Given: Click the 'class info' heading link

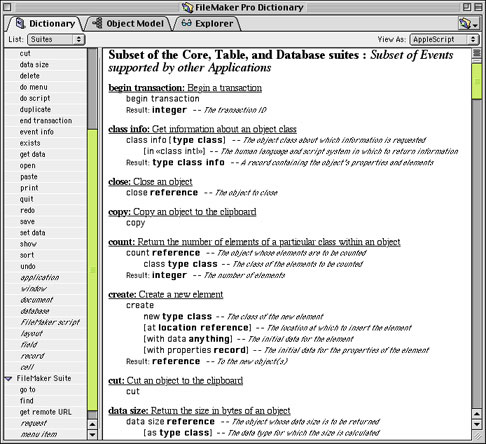Looking at the screenshot, I should pos(202,129).
